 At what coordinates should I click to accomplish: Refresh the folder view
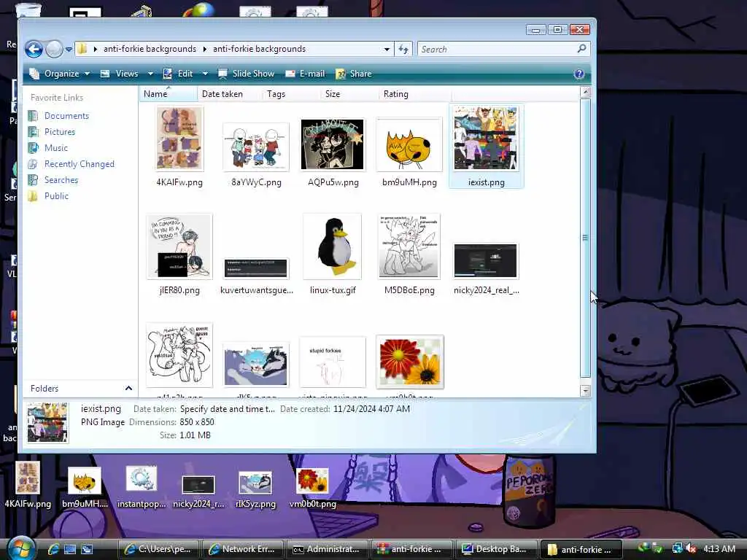(x=403, y=49)
